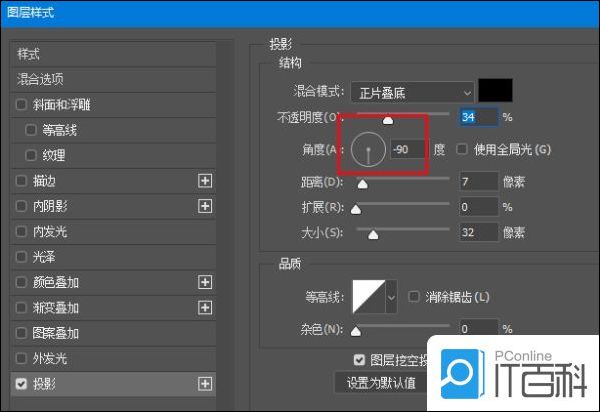Open the 混合模式 dropdown showing 正片叠底
This screenshot has width=600, height=412.
coord(412,93)
